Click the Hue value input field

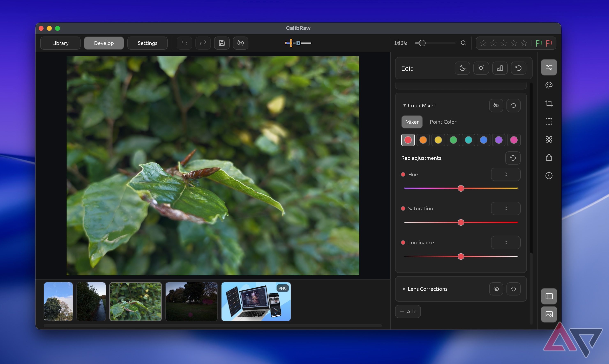506,174
